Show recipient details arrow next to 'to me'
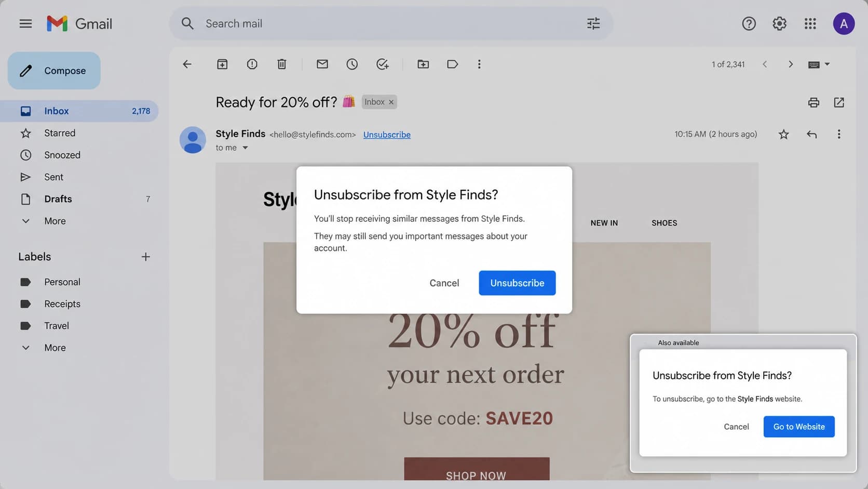Viewport: 868px width, 489px height. coord(245,148)
